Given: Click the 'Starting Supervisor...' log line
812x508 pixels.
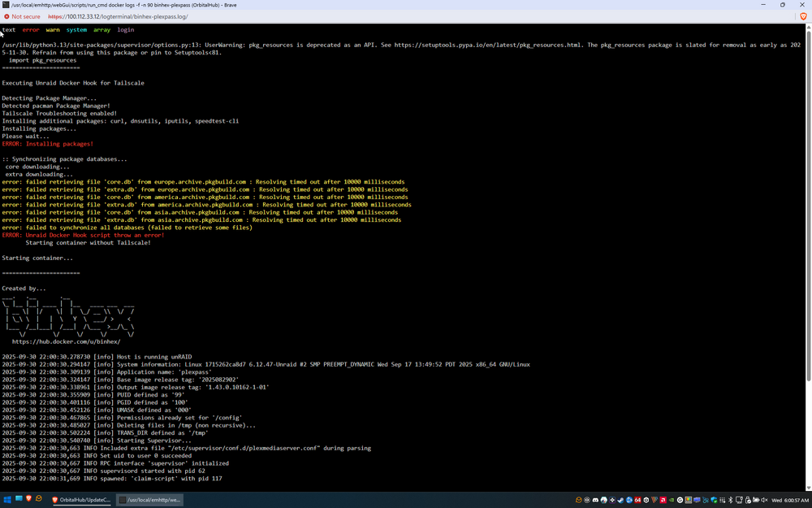Looking at the screenshot, I should pyautogui.click(x=97, y=441).
